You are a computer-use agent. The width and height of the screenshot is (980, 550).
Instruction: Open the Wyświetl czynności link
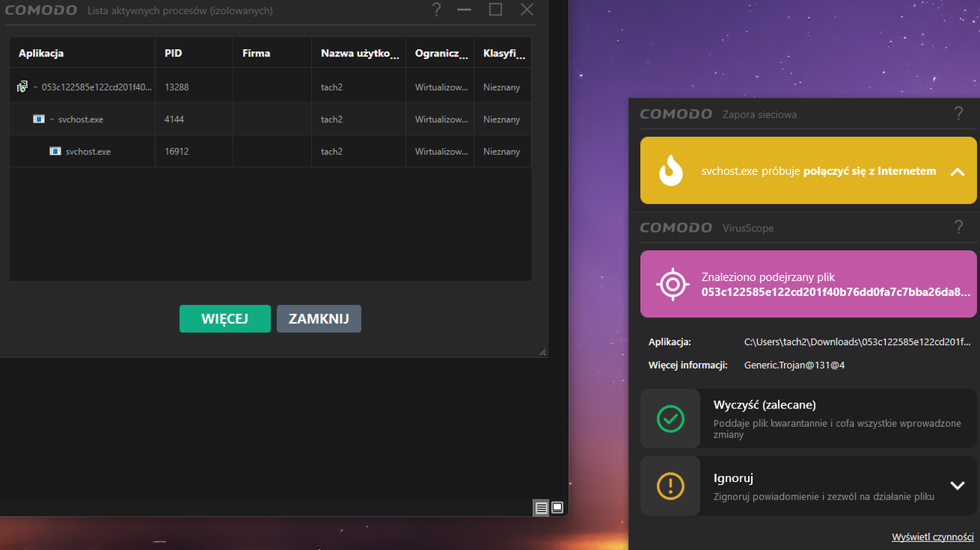pyautogui.click(x=933, y=537)
